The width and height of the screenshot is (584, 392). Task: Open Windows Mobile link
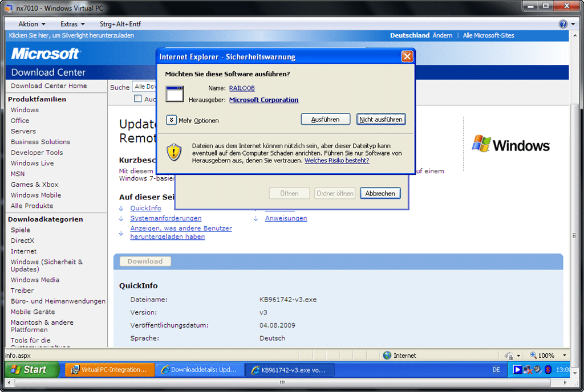[36, 195]
